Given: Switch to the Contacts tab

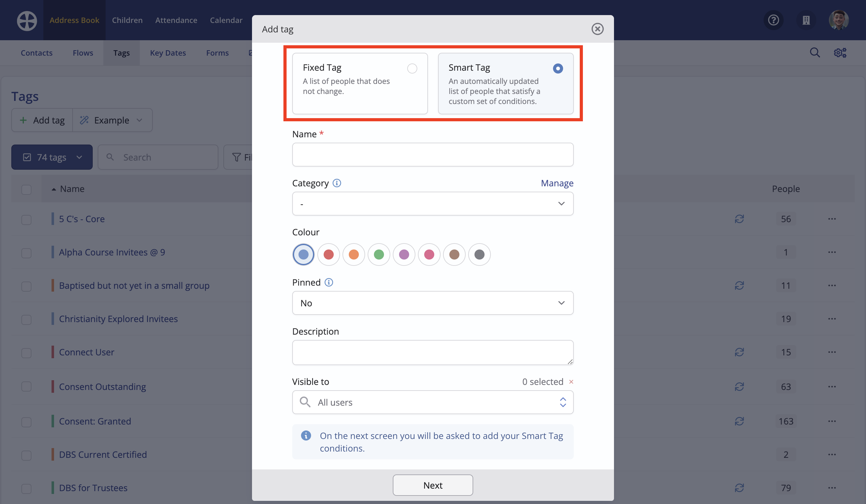Looking at the screenshot, I should [x=36, y=53].
